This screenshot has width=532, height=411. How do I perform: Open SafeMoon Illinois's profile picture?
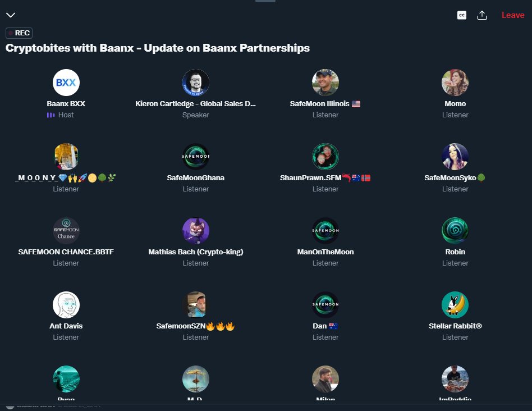coord(325,82)
